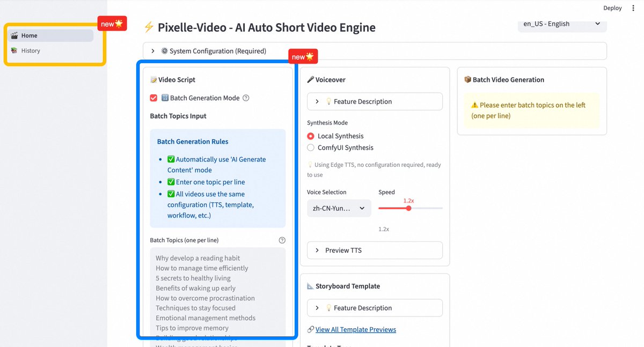
Task: Click the Voiceover heading
Action: 326,79
